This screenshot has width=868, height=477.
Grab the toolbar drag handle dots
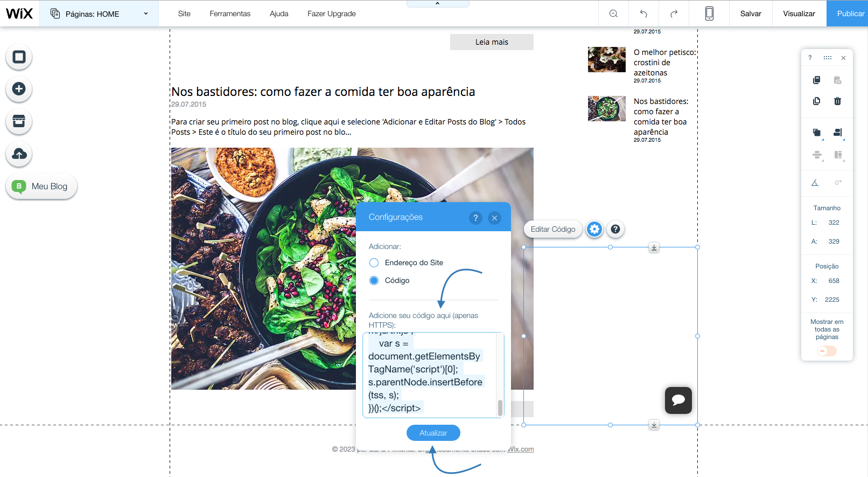(827, 58)
